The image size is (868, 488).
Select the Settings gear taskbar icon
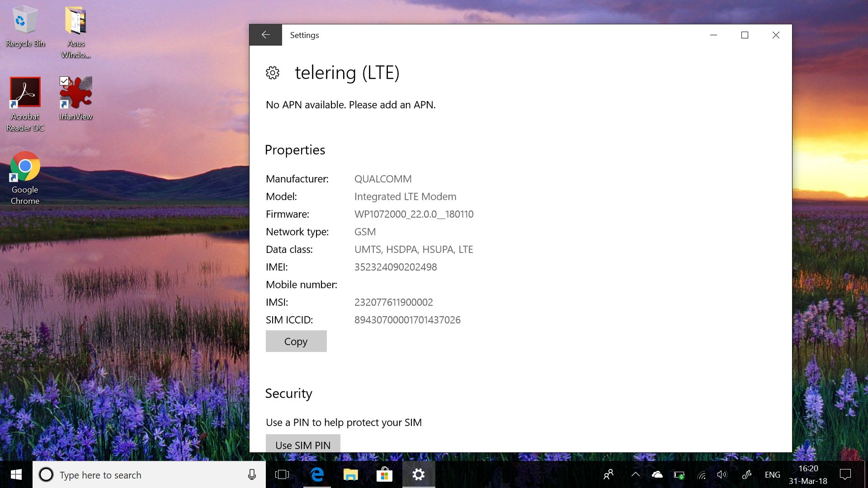pyautogui.click(x=419, y=474)
